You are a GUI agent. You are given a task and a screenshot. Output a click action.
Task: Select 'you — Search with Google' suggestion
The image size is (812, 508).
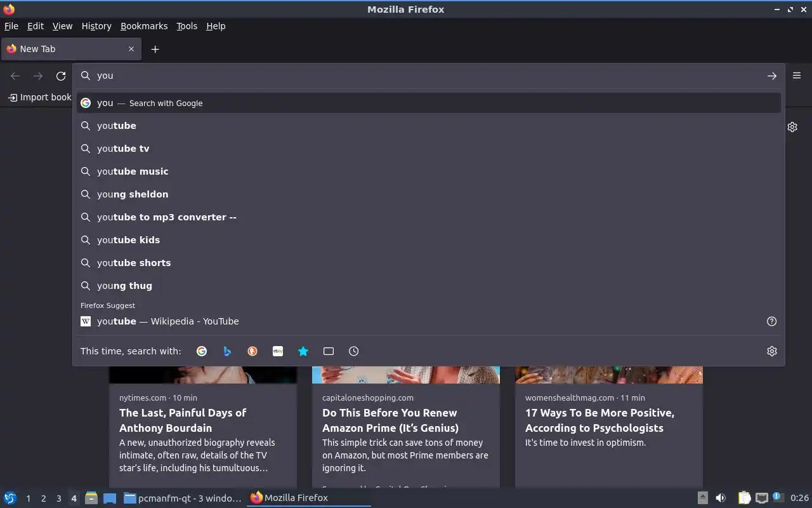[429, 103]
